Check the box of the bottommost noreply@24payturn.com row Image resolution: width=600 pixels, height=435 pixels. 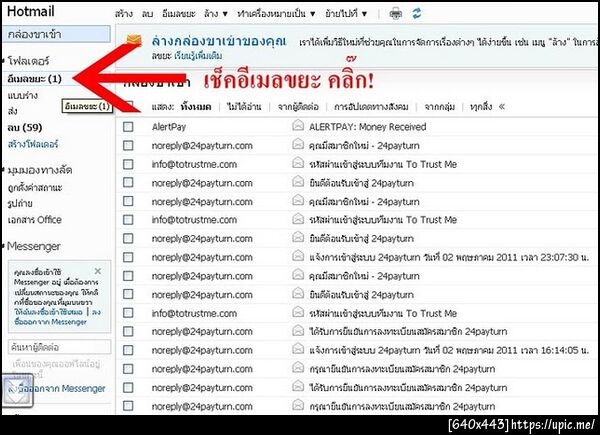click(128, 406)
